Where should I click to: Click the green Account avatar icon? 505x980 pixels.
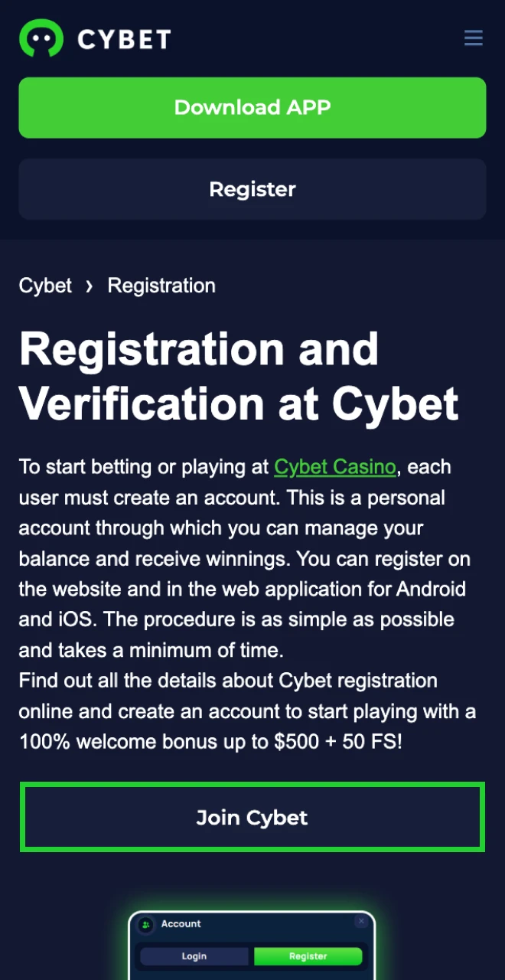click(145, 925)
